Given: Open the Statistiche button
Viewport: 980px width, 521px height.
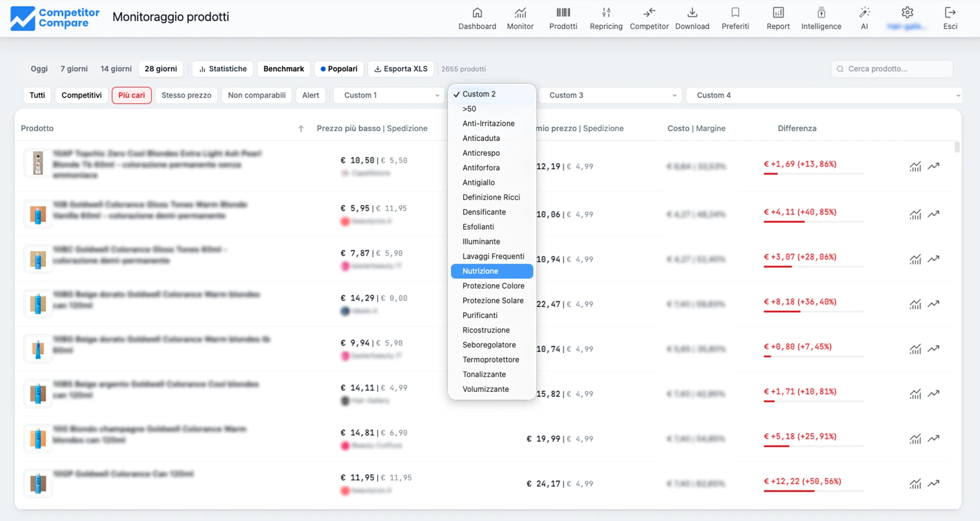Looking at the screenshot, I should pos(223,69).
